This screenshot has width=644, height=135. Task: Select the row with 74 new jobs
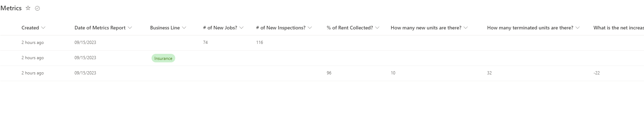322,43
